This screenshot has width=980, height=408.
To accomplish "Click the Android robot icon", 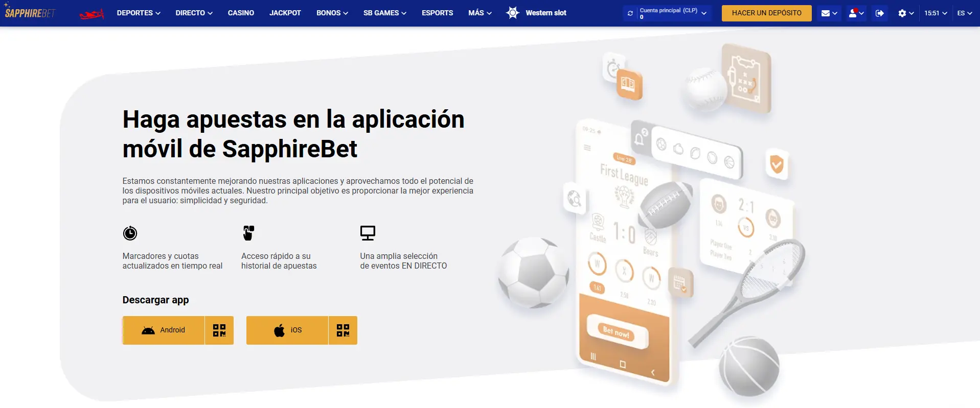I will pyautogui.click(x=148, y=330).
